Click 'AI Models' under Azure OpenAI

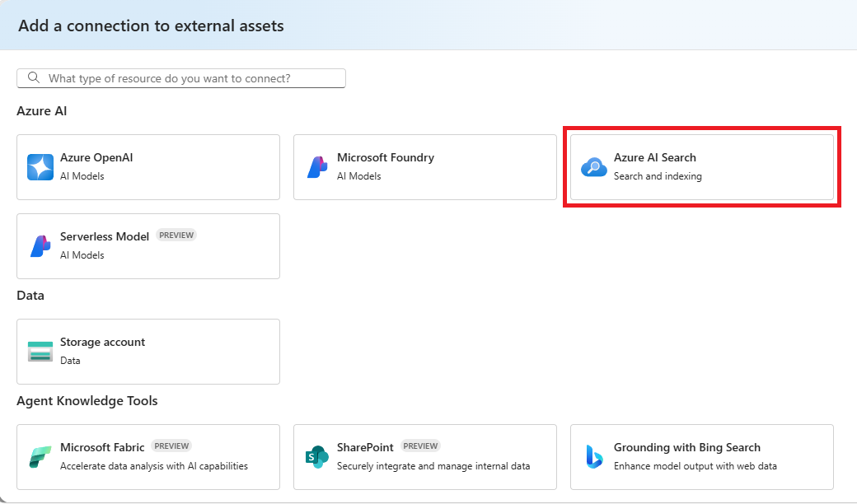[x=82, y=176]
